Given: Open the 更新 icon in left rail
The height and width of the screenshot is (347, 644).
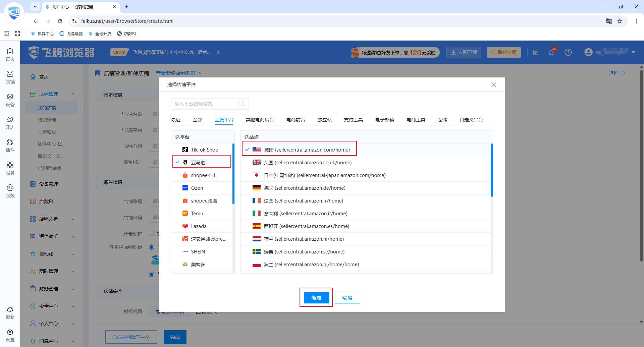Looking at the screenshot, I should (x=10, y=312).
